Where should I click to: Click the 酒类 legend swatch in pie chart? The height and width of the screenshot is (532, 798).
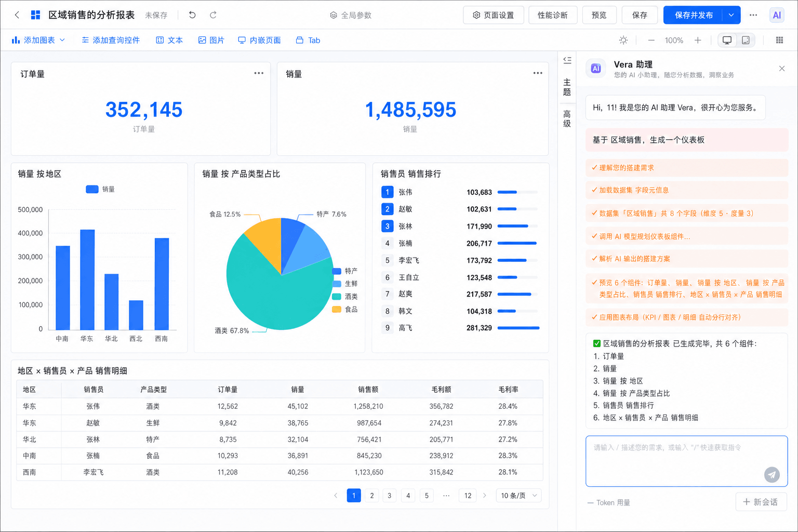[x=337, y=296]
